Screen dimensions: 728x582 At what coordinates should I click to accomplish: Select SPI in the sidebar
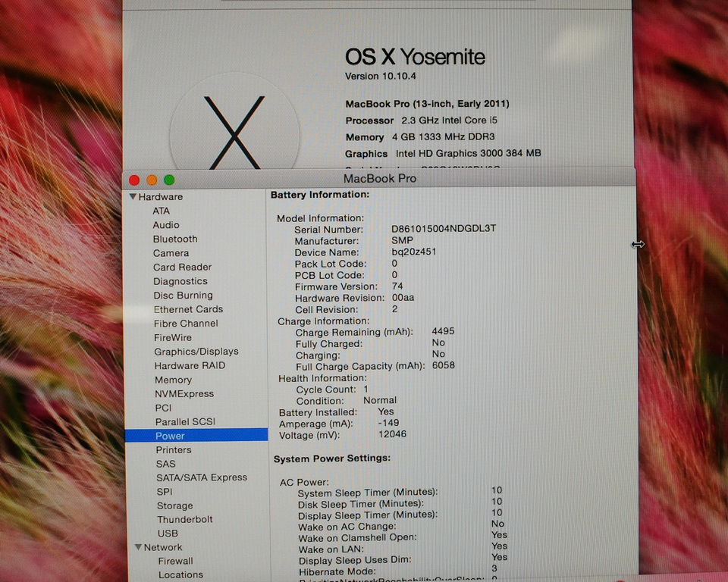[164, 492]
